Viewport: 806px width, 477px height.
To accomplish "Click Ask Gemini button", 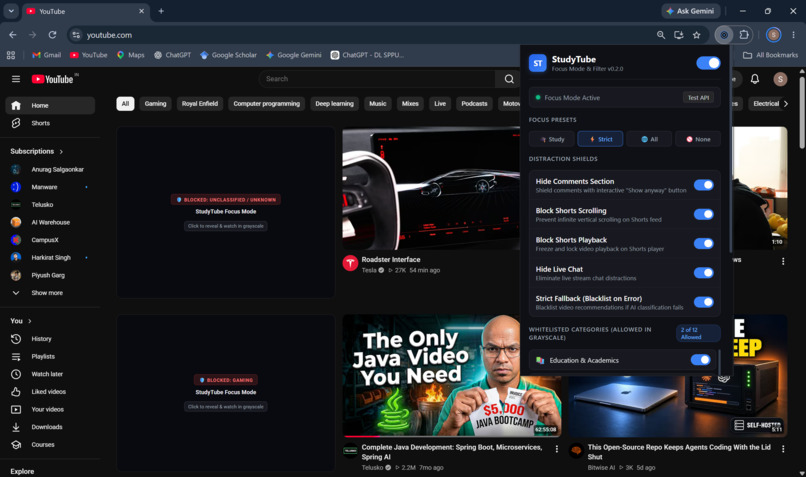I will click(x=690, y=11).
